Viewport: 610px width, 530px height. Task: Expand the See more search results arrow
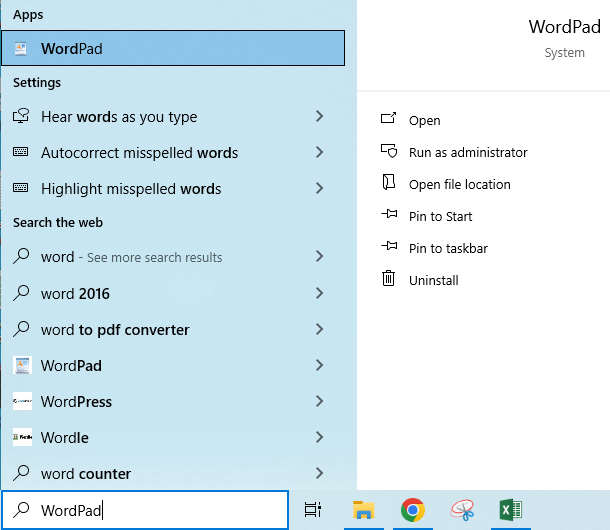pyautogui.click(x=319, y=256)
